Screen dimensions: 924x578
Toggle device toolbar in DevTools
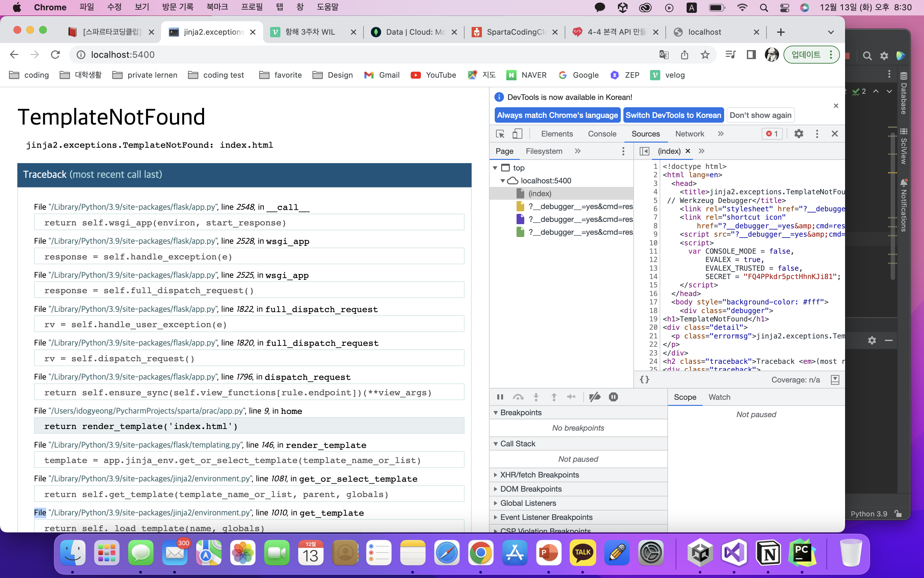(x=518, y=134)
